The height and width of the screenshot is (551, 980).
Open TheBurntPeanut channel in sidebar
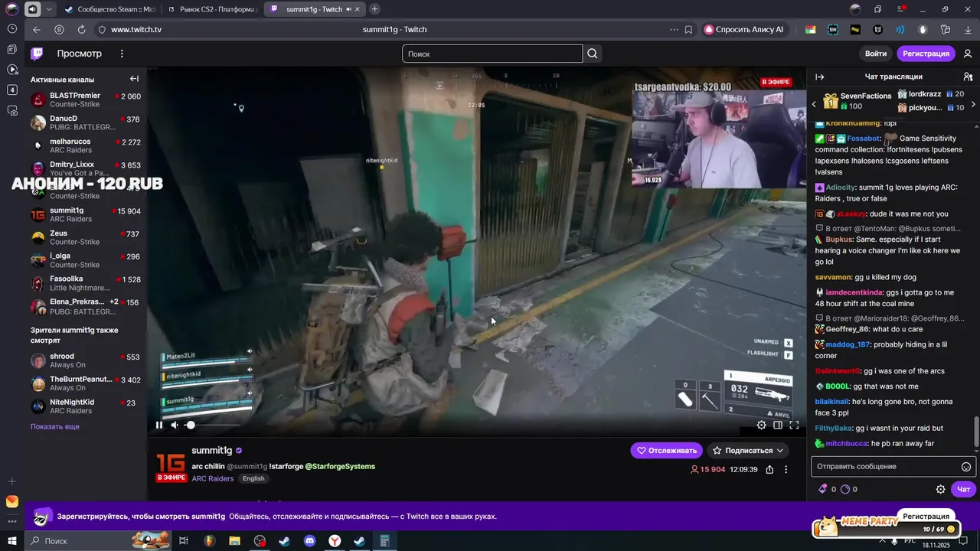tap(86, 383)
